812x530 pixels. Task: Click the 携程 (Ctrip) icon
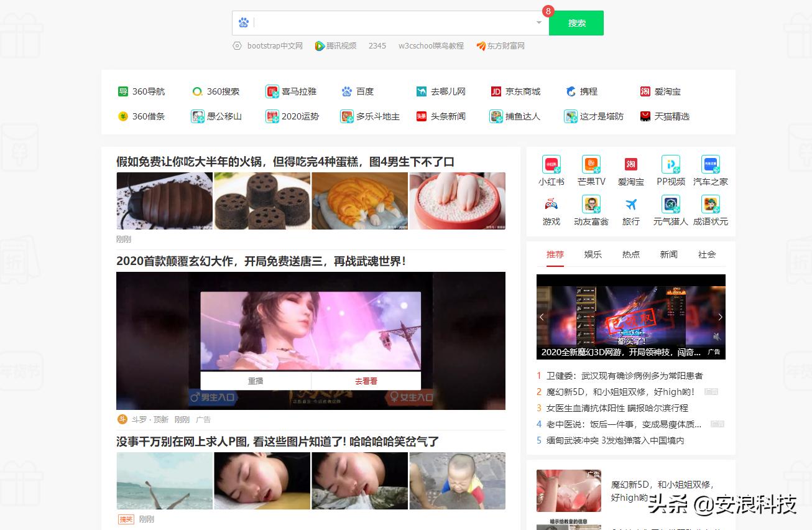[x=581, y=91]
